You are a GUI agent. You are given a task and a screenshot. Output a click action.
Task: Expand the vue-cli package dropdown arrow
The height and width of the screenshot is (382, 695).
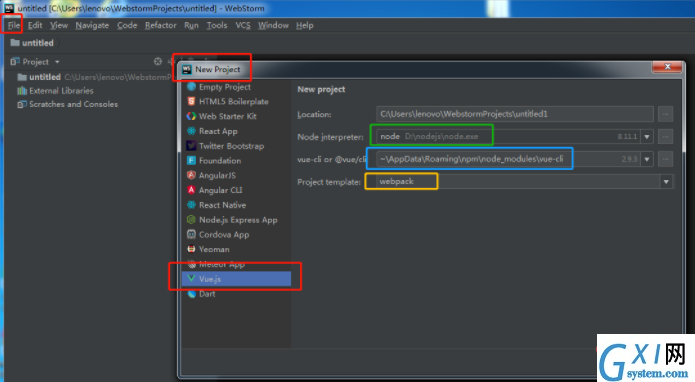[x=647, y=159]
